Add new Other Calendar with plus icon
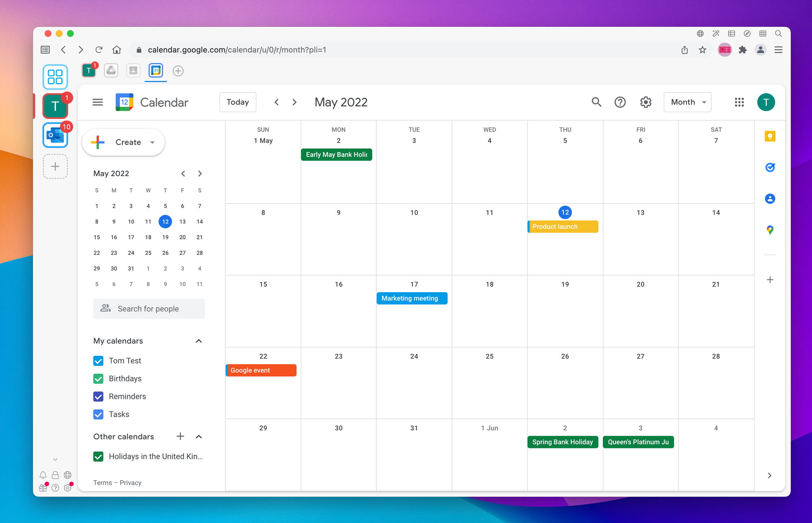 pyautogui.click(x=181, y=437)
